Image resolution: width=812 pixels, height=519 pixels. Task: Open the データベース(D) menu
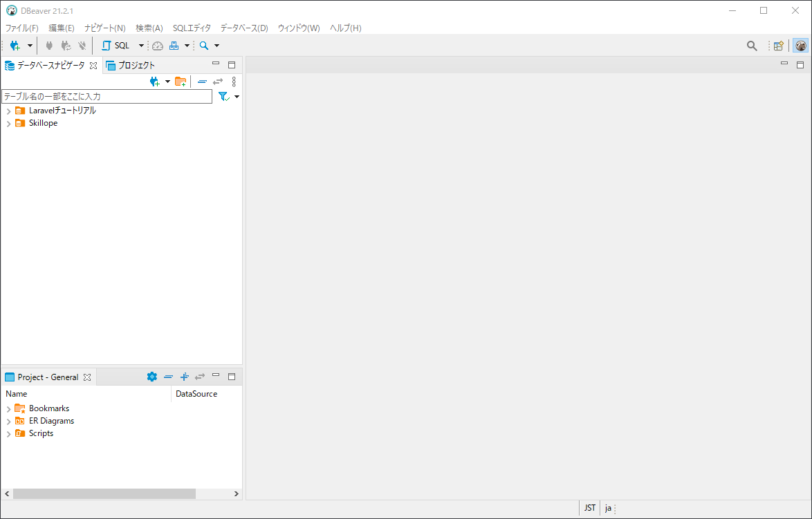pyautogui.click(x=244, y=28)
